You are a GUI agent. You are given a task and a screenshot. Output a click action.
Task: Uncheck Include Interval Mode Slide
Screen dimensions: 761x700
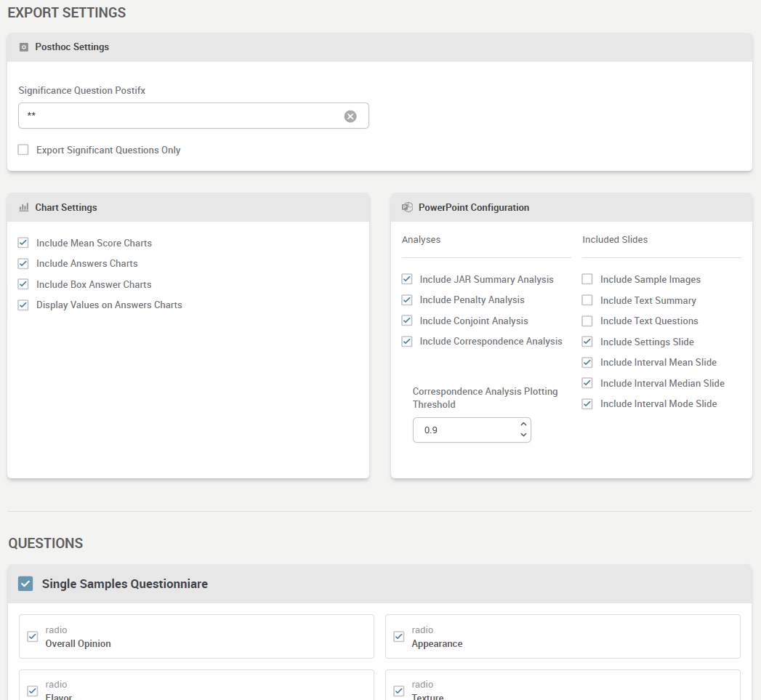point(587,404)
